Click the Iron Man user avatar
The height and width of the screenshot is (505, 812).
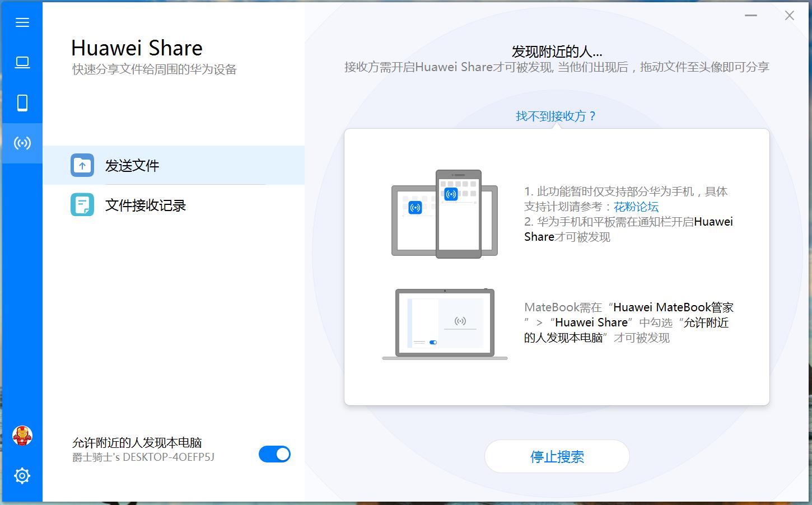(x=22, y=436)
